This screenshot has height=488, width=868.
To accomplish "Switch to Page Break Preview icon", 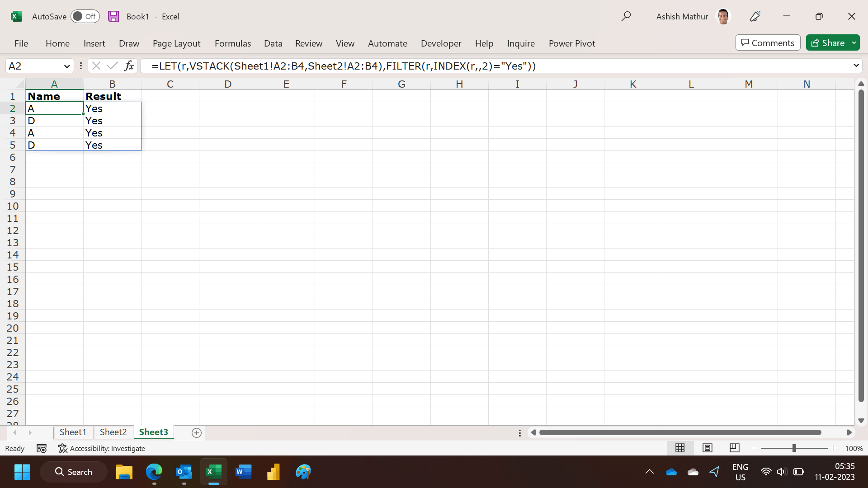I will pyautogui.click(x=734, y=448).
